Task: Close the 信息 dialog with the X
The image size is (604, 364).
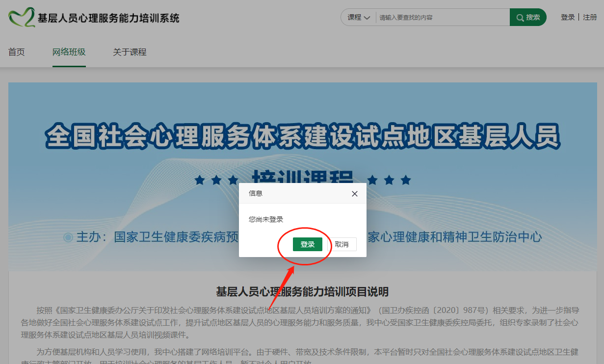Action: point(355,194)
